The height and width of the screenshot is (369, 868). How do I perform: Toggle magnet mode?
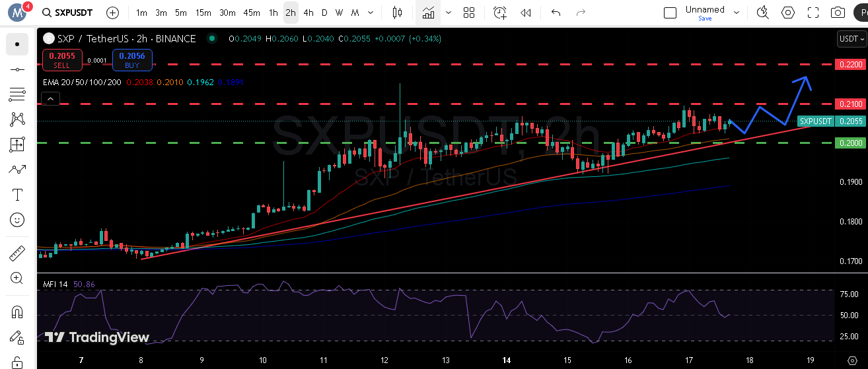click(x=17, y=312)
